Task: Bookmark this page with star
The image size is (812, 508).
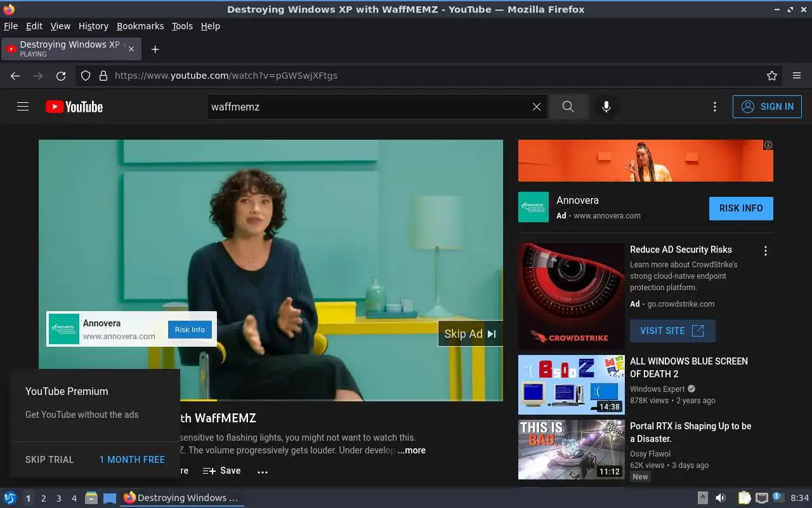Action: pyautogui.click(x=772, y=76)
